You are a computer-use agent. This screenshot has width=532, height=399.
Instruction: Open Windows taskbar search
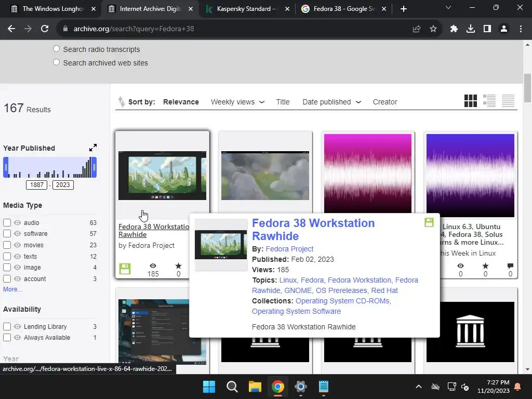(232, 387)
